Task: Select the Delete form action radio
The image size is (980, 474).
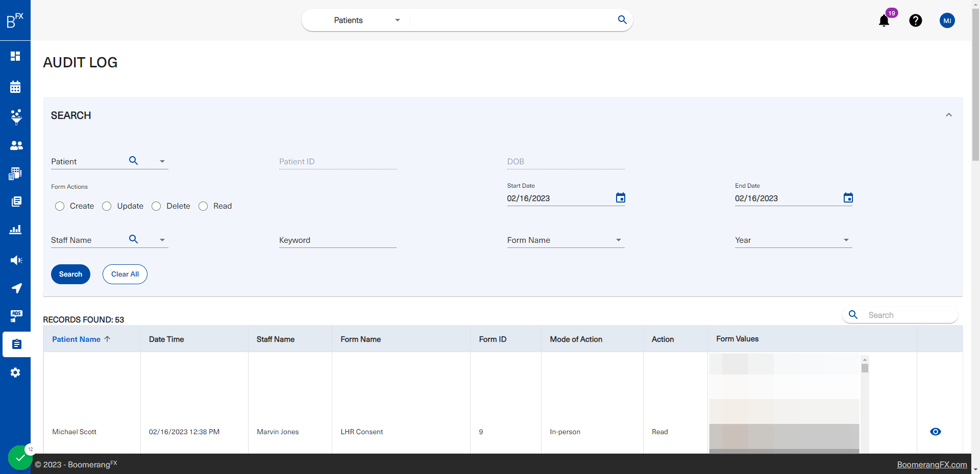Action: 156,206
